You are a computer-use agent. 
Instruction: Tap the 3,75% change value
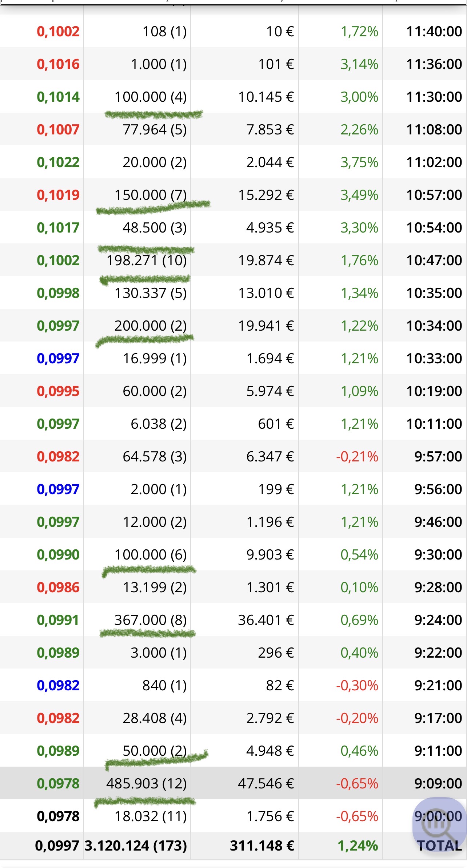click(x=359, y=162)
